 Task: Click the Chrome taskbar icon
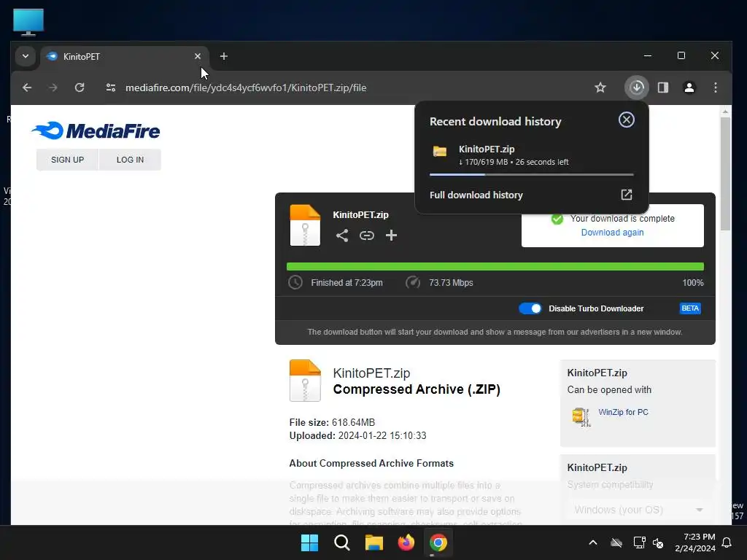tap(438, 542)
